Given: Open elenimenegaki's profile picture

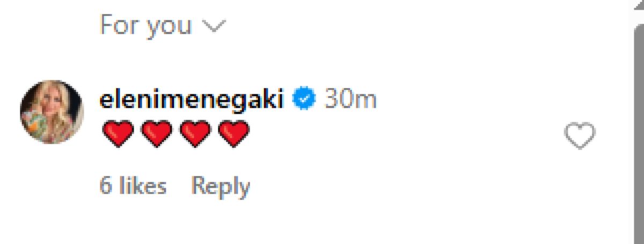Looking at the screenshot, I should pos(52,112).
